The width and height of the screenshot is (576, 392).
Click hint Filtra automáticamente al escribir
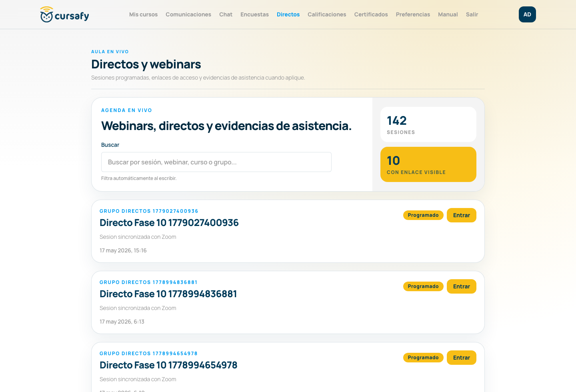pos(139,178)
